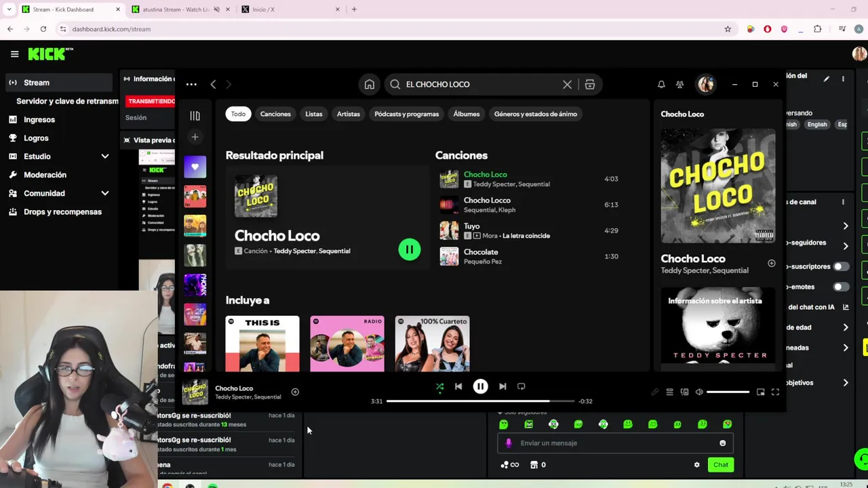Add Chocho Loco to library in right panel
Viewport: 868px width, 488px height.
pos(771,263)
